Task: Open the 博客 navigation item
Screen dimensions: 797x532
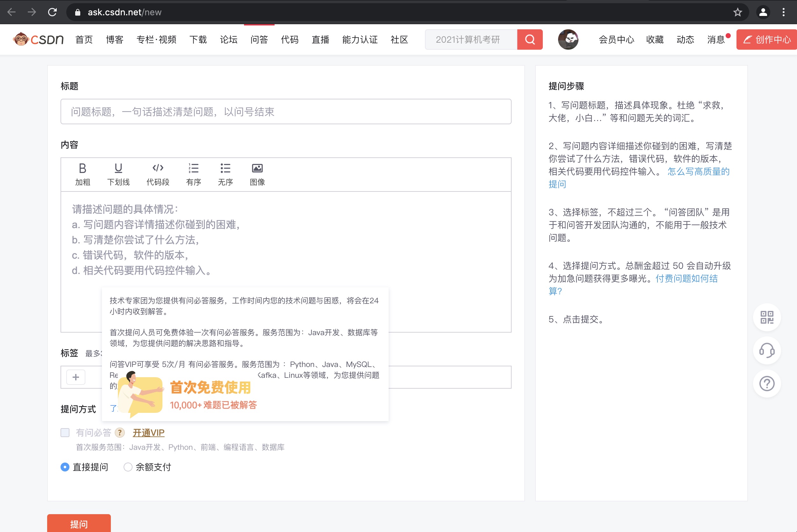Action: click(114, 40)
